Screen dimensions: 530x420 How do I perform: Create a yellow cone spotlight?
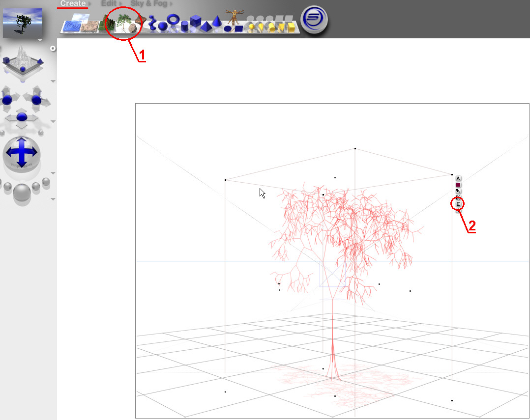pyautogui.click(x=261, y=27)
